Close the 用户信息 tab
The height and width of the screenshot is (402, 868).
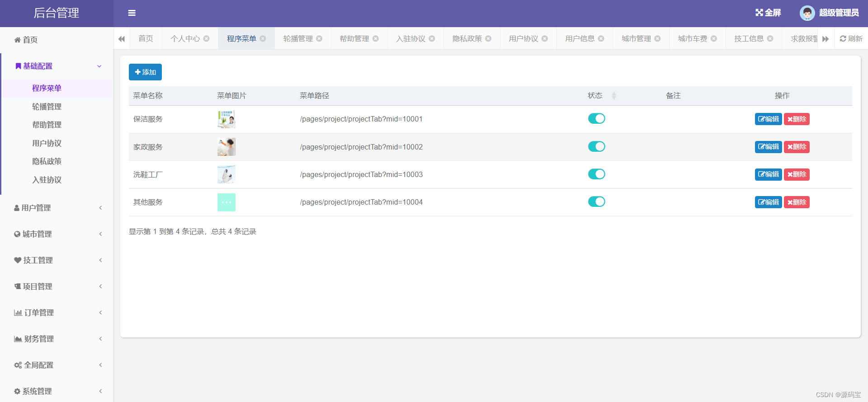coord(601,38)
